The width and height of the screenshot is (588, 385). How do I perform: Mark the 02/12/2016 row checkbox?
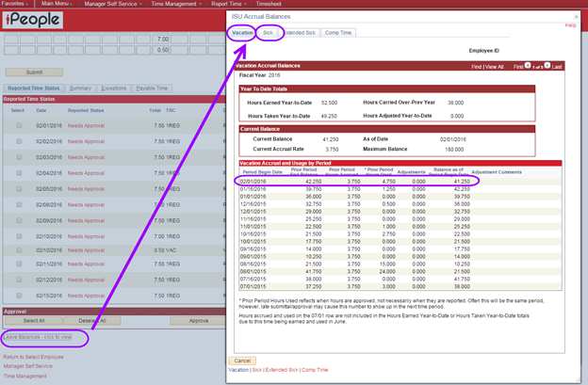click(19, 280)
